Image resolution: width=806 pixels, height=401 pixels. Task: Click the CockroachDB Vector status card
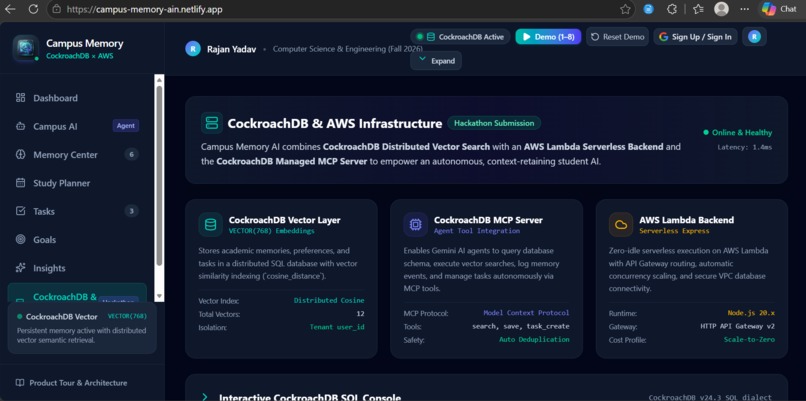tap(82, 327)
